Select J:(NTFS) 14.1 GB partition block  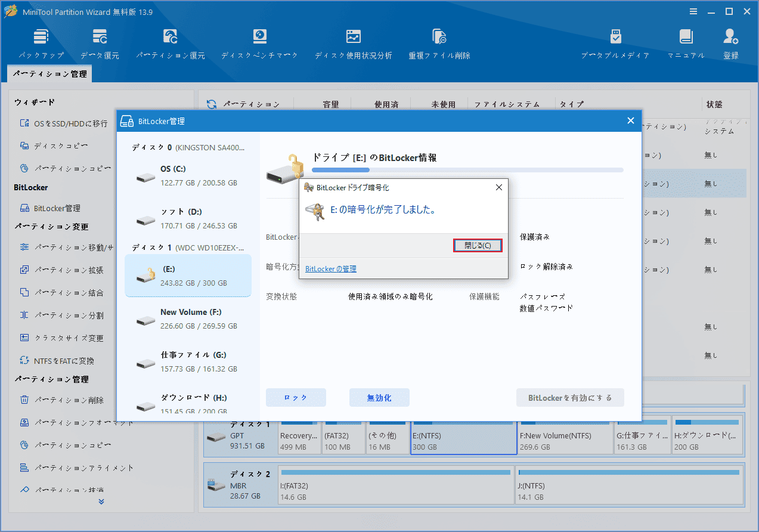[628, 486]
